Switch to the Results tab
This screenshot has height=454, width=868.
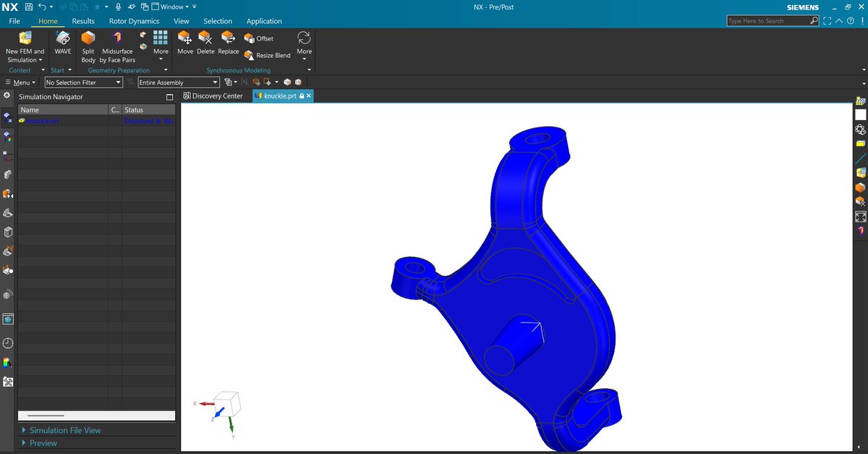point(83,21)
